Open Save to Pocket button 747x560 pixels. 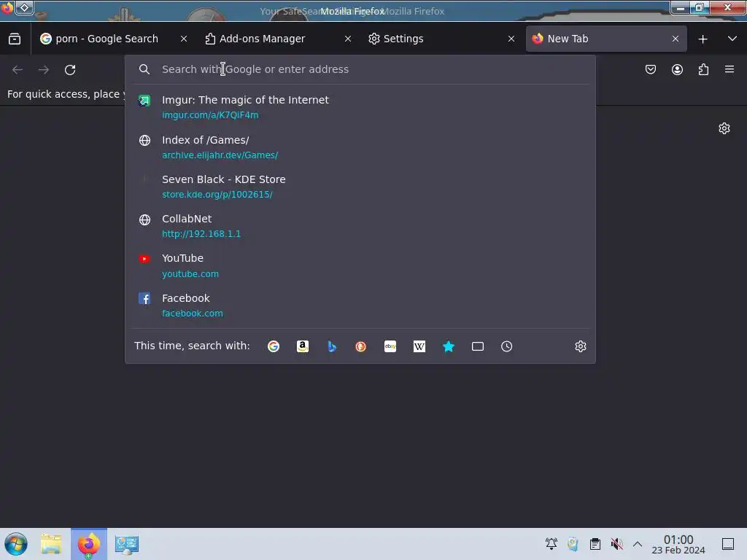[x=650, y=69]
